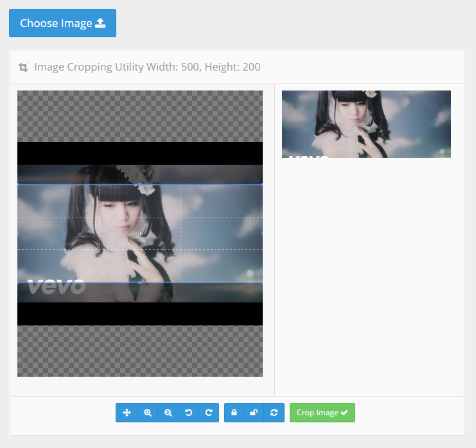Click the top-center crop box handle
This screenshot has height=448, width=476.
tap(140, 185)
